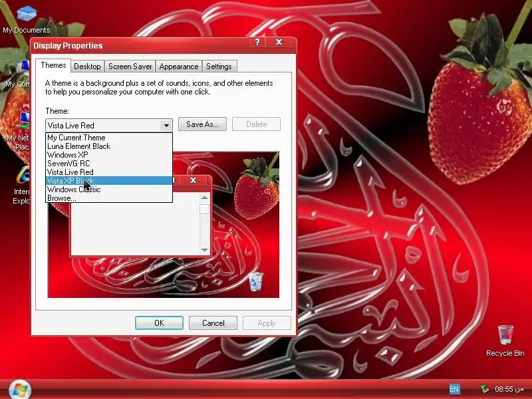The image size is (532, 399).
Task: Click the preview window's scroll down arrow
Action: pos(204,250)
